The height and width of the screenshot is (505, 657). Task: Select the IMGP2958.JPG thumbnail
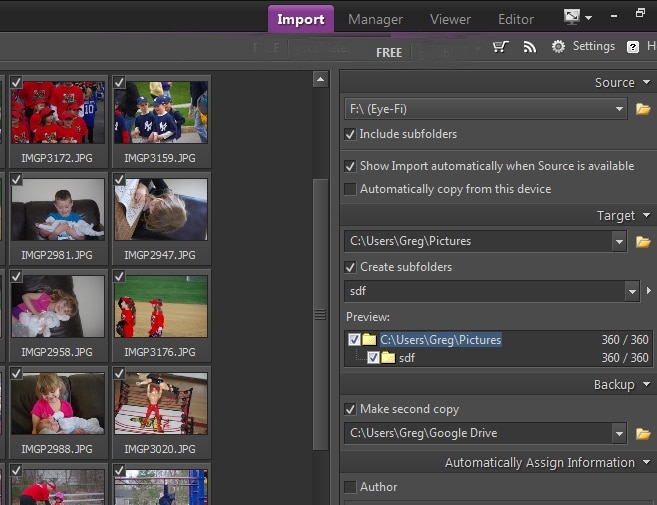58,306
